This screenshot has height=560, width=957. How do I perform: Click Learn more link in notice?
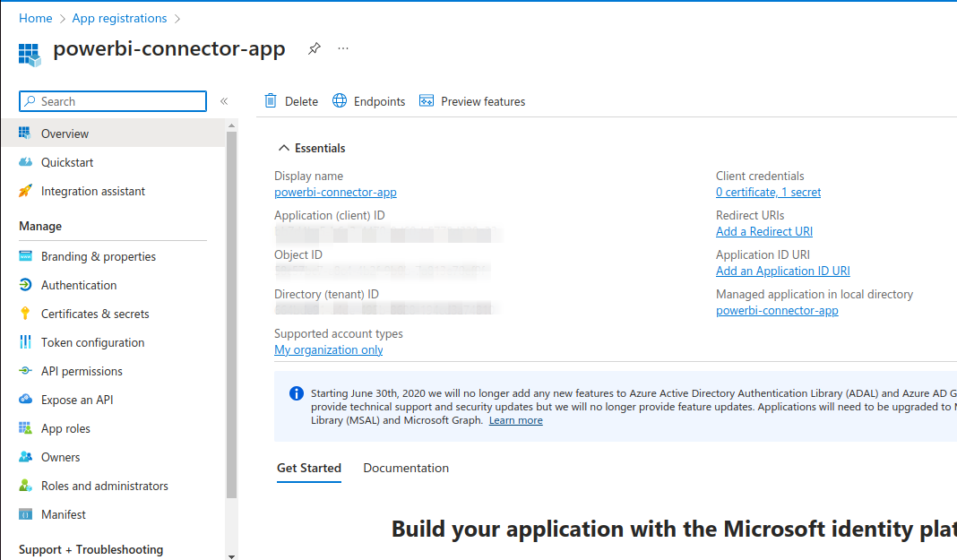(516, 420)
